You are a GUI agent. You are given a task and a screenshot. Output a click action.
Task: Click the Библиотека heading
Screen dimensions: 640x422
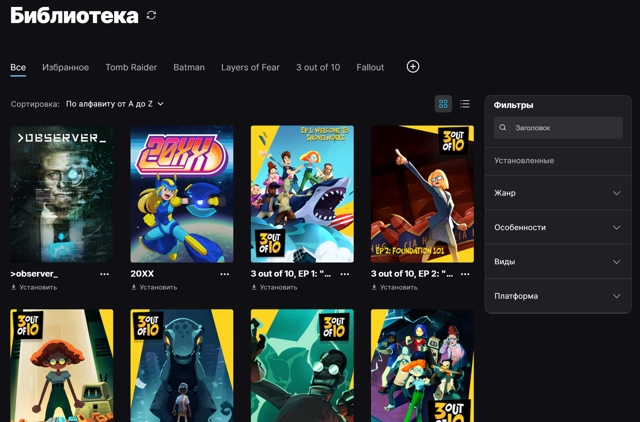pos(74,16)
